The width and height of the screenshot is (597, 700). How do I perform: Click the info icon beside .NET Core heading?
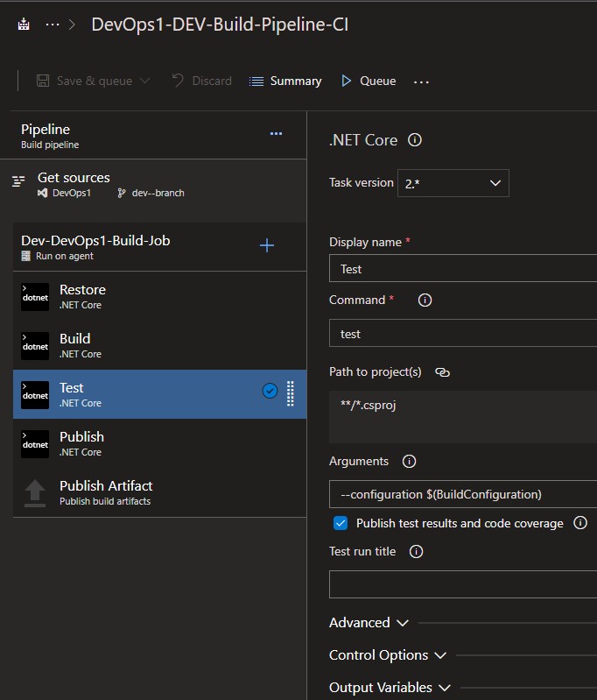(415, 140)
